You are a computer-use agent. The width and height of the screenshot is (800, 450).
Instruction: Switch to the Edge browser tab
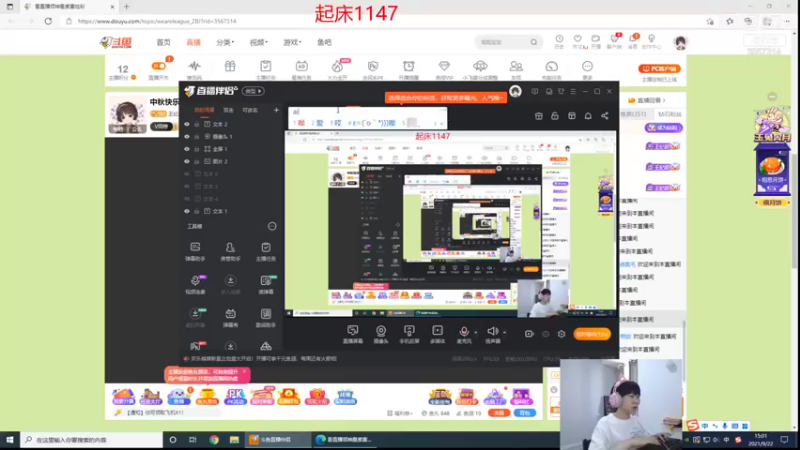[x=68, y=7]
